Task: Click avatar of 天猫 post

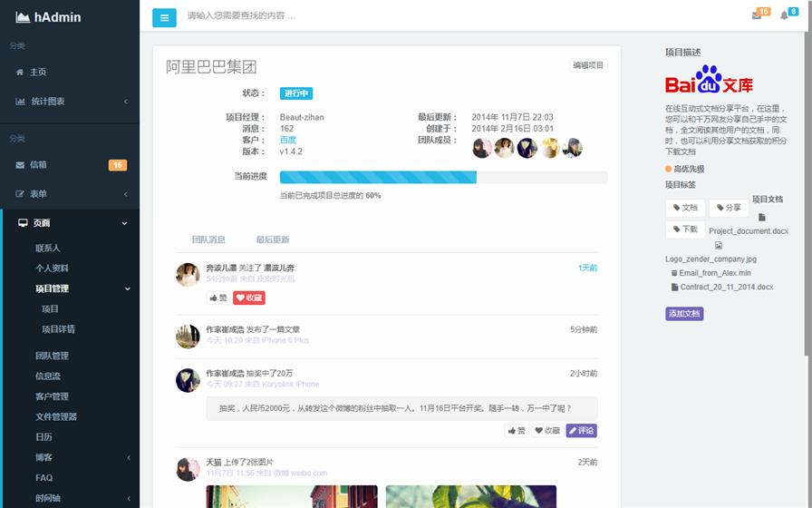Action: coord(188,469)
